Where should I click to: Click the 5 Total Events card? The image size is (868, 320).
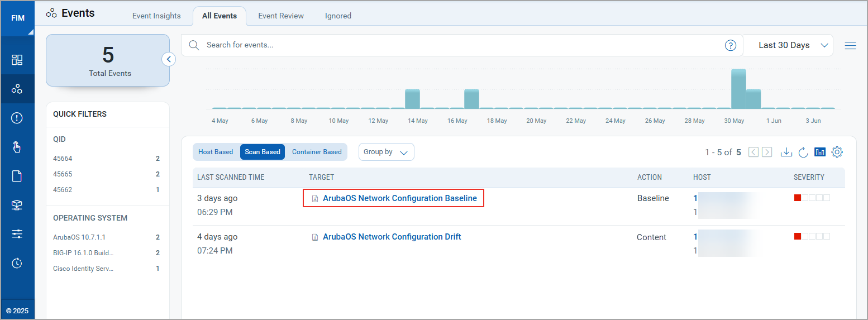click(108, 60)
